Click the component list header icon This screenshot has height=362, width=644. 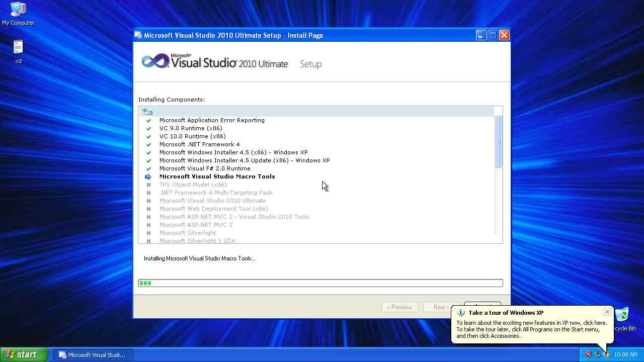147,111
